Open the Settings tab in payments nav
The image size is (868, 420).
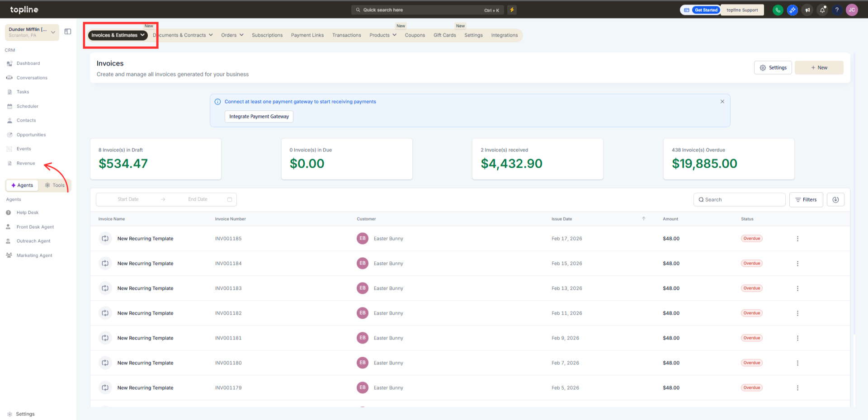point(473,35)
